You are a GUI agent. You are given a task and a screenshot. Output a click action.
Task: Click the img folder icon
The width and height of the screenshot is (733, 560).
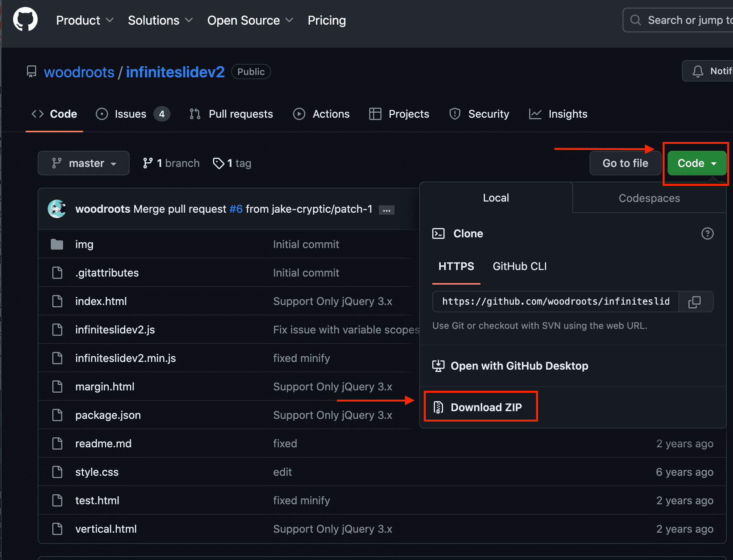[57, 244]
